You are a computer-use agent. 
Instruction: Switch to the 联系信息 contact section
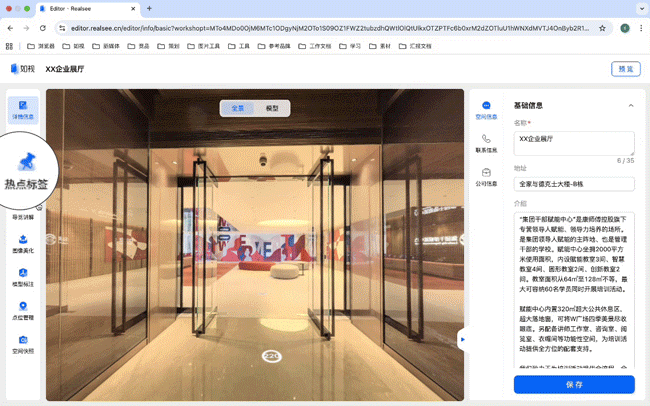click(x=486, y=143)
